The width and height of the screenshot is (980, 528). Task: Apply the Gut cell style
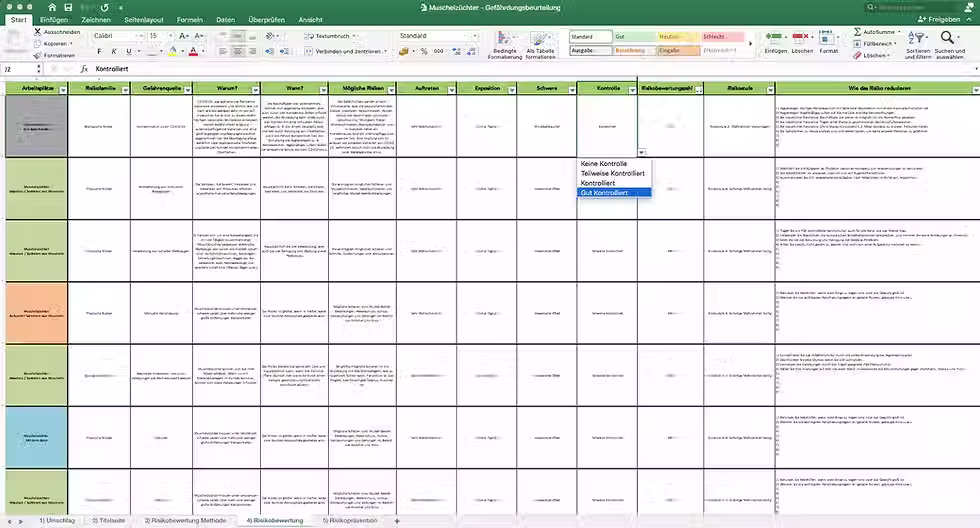[x=634, y=37]
